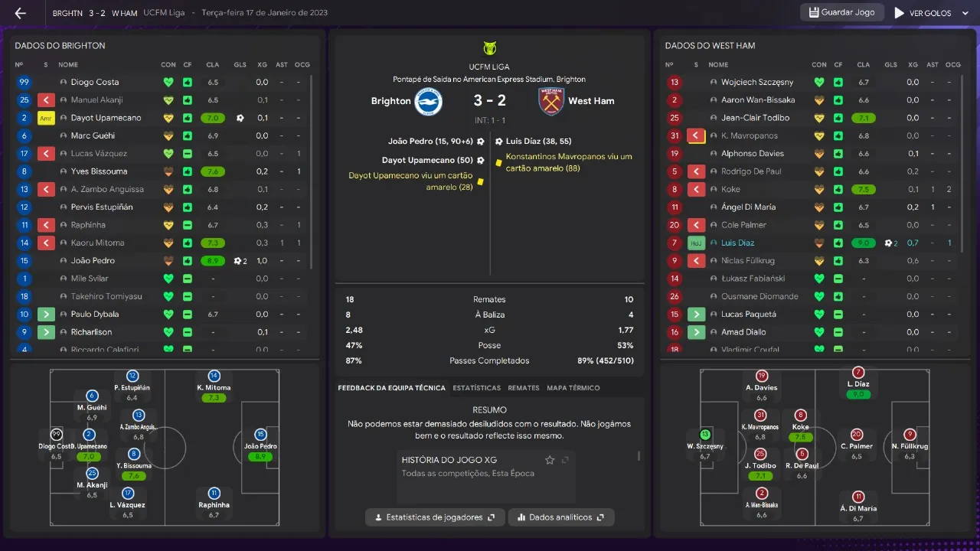980x551 pixels.
Task: Favourite the História do Jogo XG panel
Action: 550,460
